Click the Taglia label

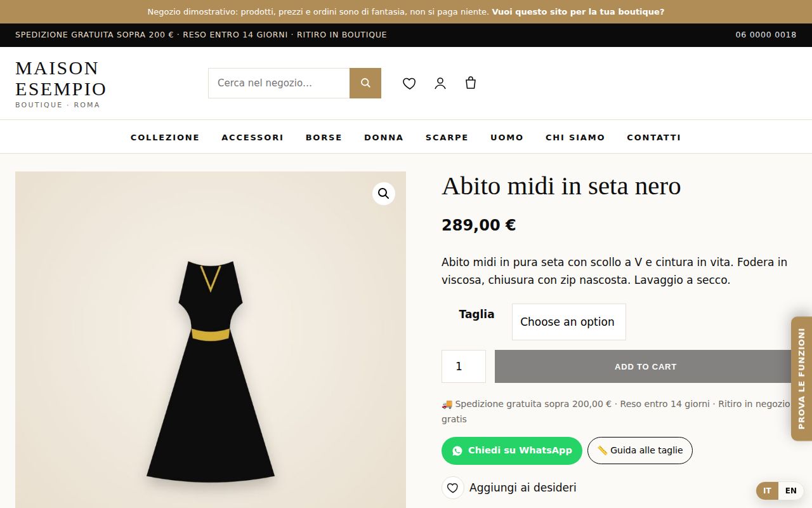point(476,314)
